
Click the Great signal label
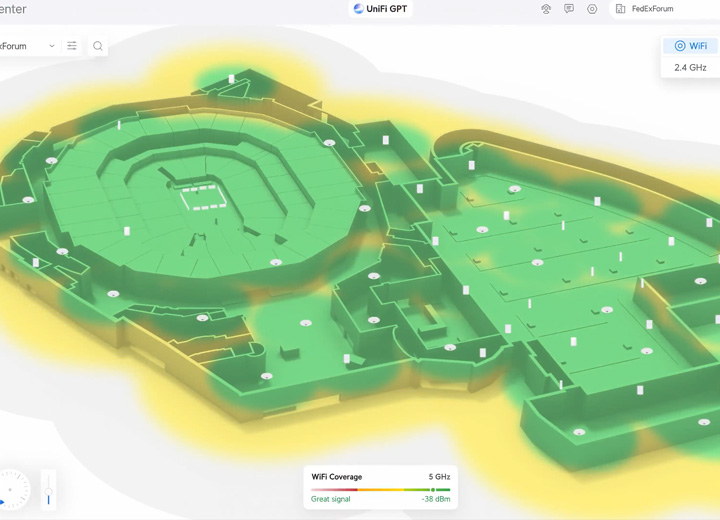pyautogui.click(x=331, y=499)
